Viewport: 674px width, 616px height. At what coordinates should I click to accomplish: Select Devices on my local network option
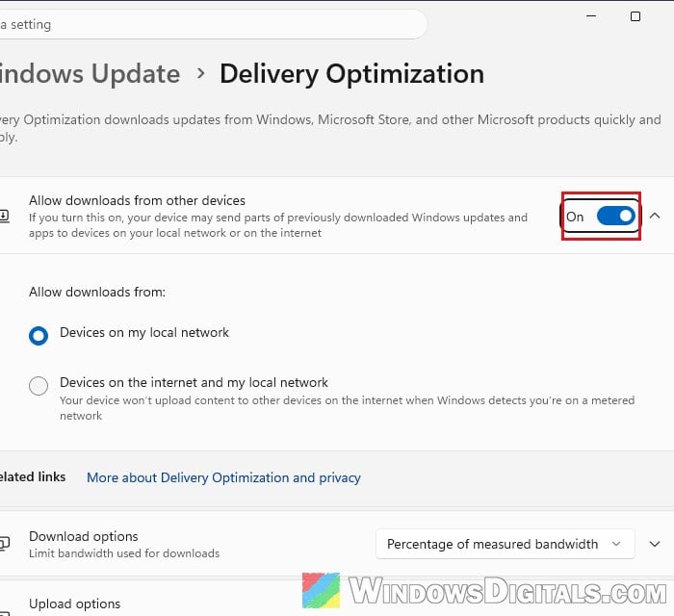pos(39,335)
